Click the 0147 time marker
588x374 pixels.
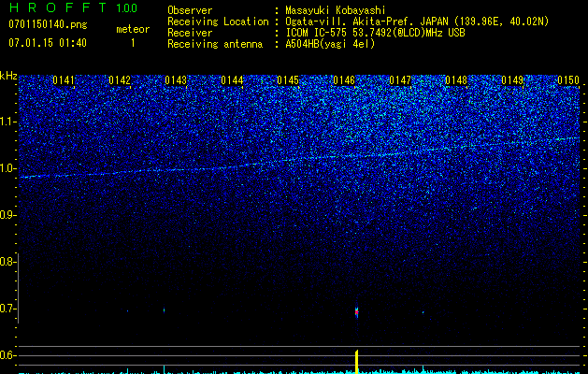[400, 80]
